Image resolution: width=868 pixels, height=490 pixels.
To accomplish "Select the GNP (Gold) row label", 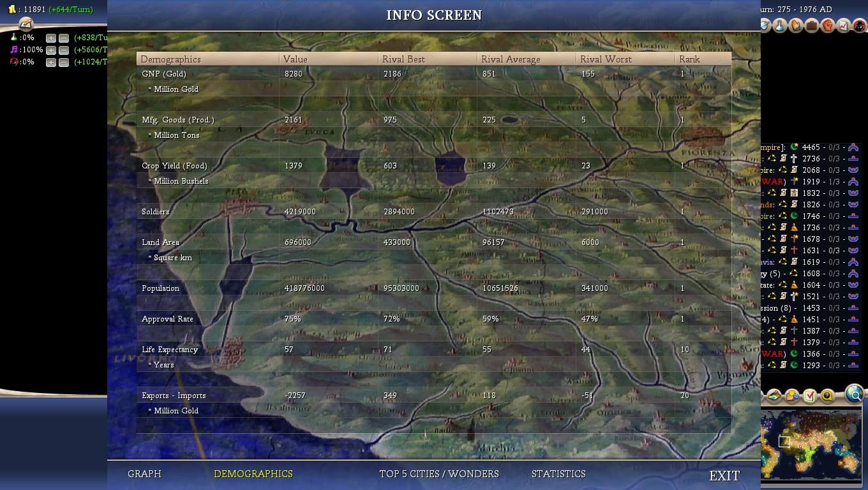I will pyautogui.click(x=164, y=74).
